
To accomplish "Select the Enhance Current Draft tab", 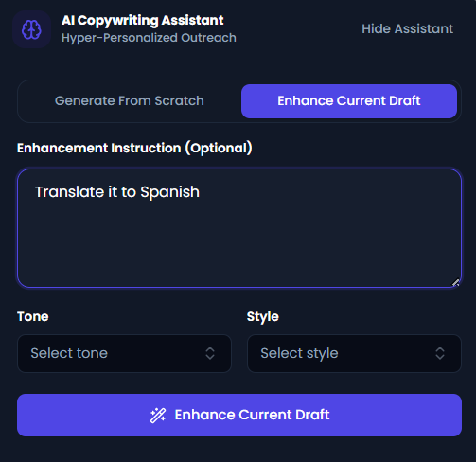I will [x=349, y=101].
